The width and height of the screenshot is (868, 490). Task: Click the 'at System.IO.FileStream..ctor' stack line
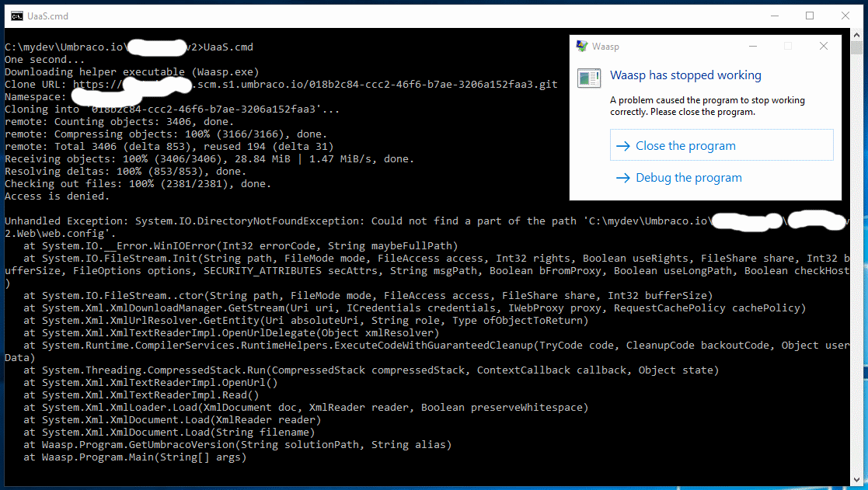[x=368, y=296]
